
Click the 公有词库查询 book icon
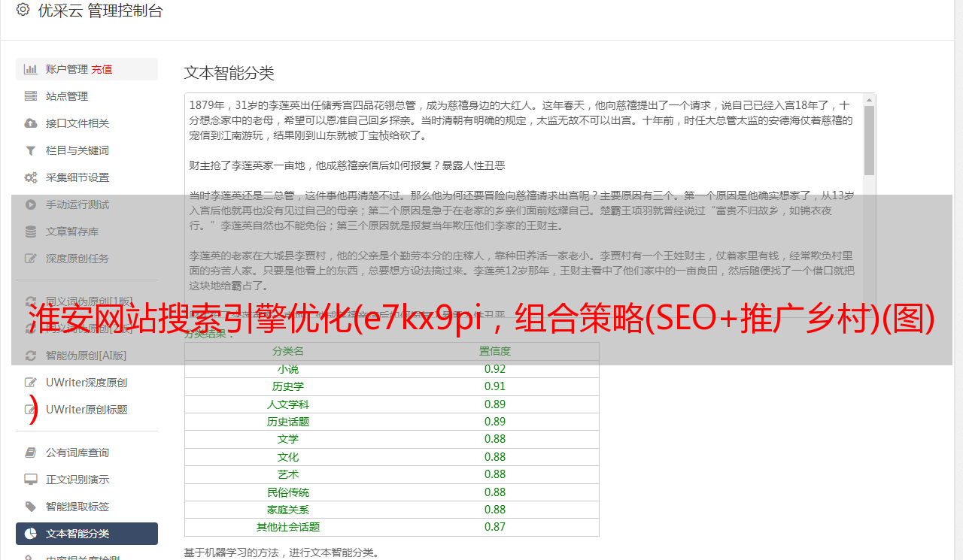click(x=31, y=453)
